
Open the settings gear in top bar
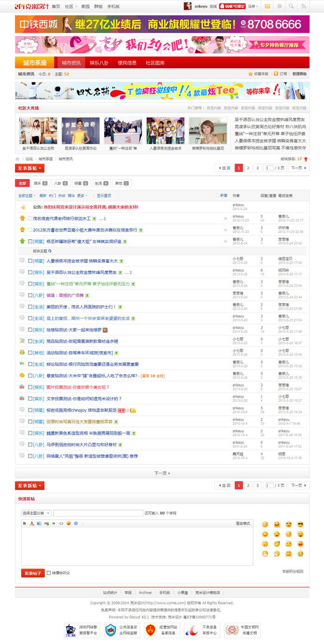[279, 6]
